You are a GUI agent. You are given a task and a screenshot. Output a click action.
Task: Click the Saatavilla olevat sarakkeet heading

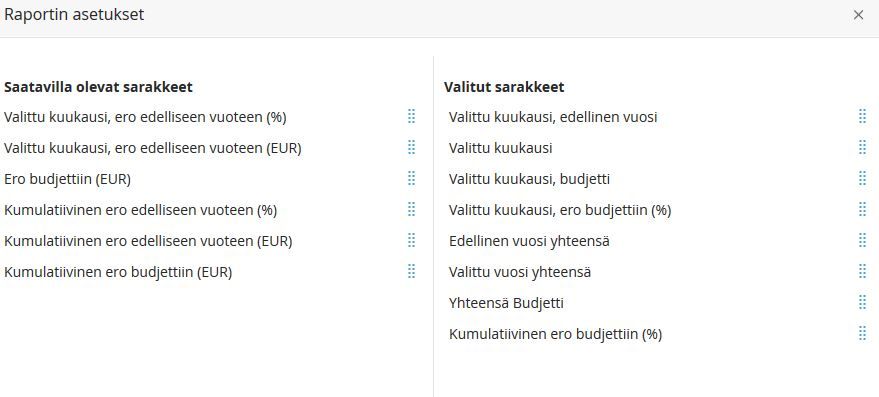coord(98,87)
